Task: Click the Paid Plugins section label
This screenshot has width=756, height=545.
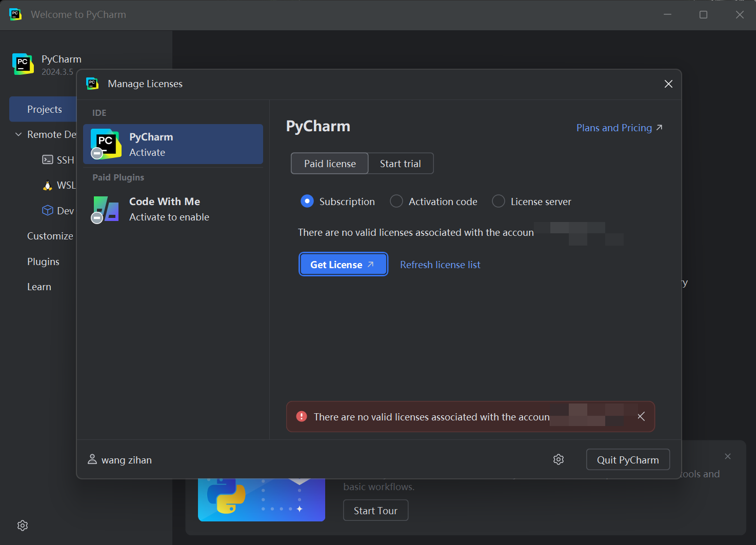Action: (118, 177)
